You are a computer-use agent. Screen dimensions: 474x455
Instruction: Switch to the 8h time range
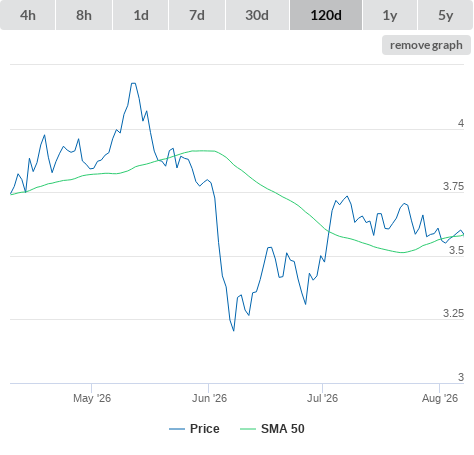(x=84, y=15)
